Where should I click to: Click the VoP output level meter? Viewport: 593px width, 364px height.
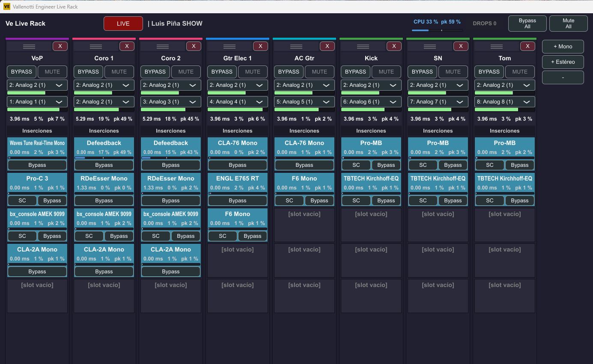37,109
